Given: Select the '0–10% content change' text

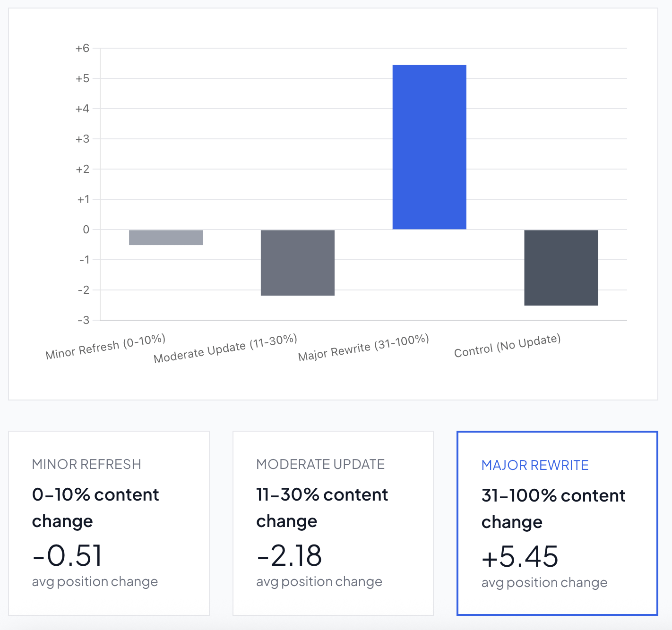Looking at the screenshot, I should coord(95,508).
